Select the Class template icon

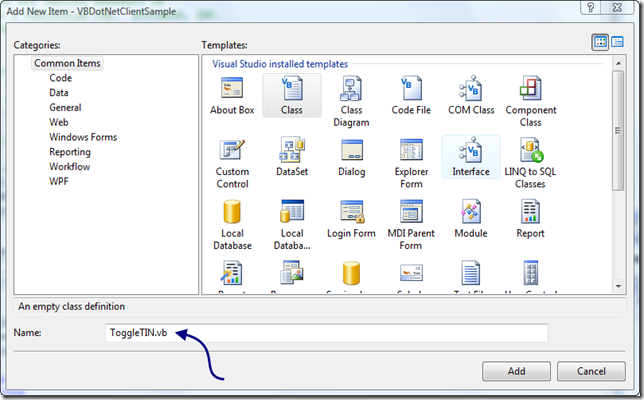(292, 88)
